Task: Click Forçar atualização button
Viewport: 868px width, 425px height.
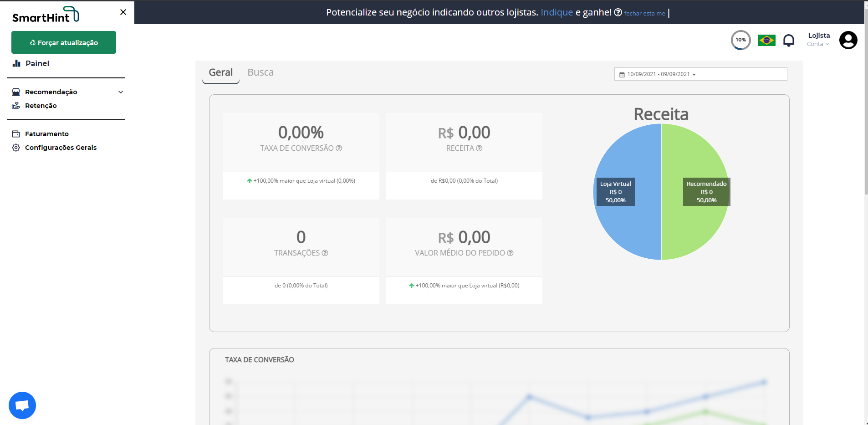Action: pos(64,42)
